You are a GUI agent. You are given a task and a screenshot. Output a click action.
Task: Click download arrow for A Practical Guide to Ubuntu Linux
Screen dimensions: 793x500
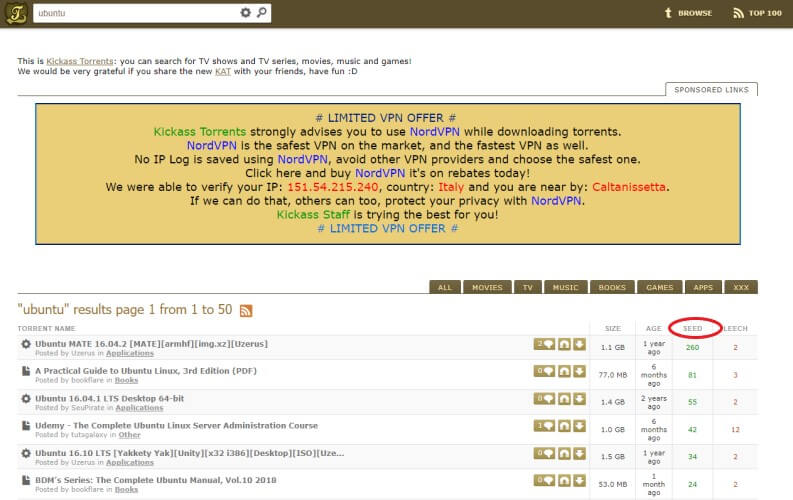[580, 372]
